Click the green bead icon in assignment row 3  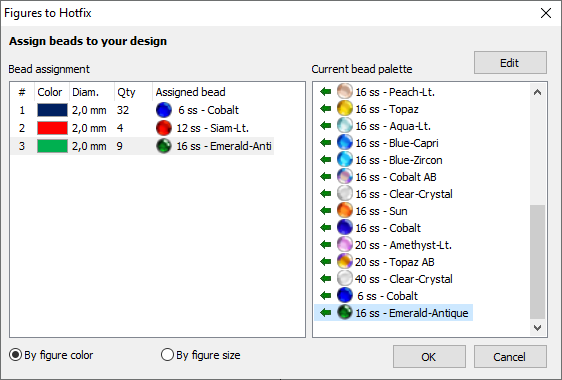click(164, 146)
